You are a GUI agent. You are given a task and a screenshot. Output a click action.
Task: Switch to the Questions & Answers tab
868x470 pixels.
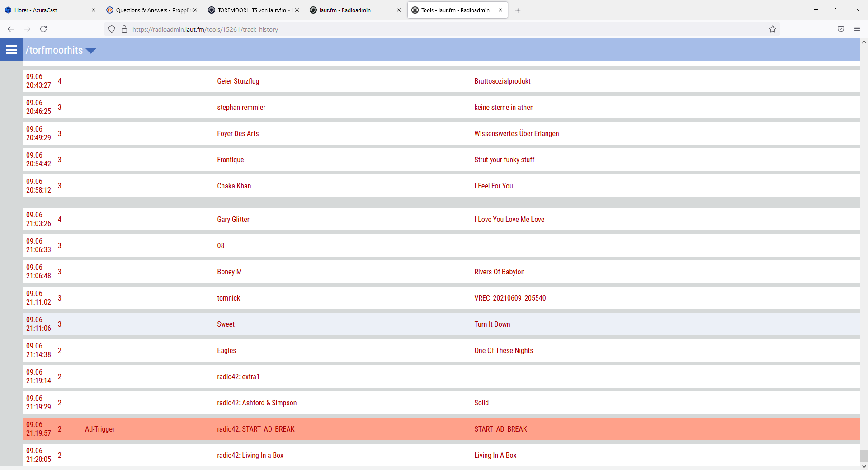(x=153, y=10)
